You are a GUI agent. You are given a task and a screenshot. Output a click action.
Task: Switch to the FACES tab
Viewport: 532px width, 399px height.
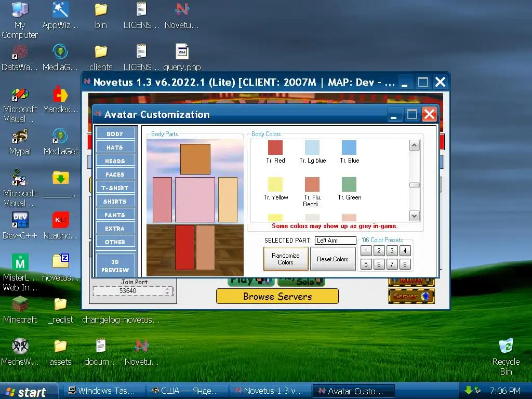click(115, 174)
